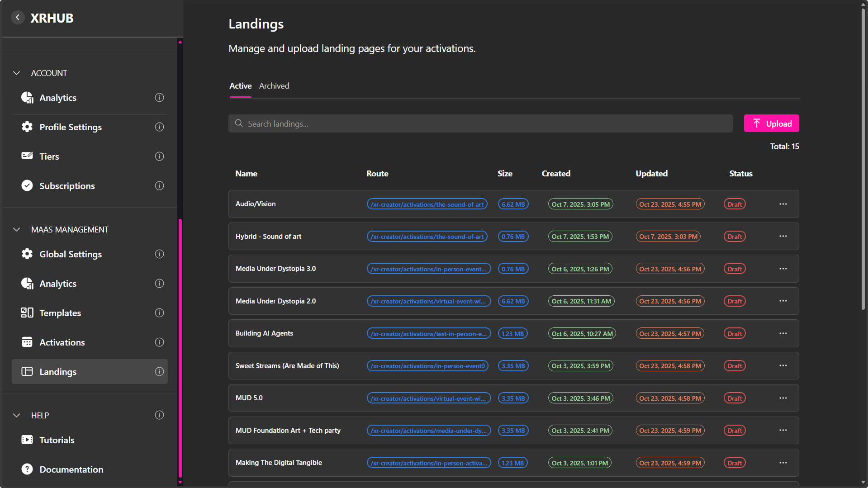The image size is (868, 488).
Task: Click the Tiers icon in sidebar
Action: coord(27,156)
